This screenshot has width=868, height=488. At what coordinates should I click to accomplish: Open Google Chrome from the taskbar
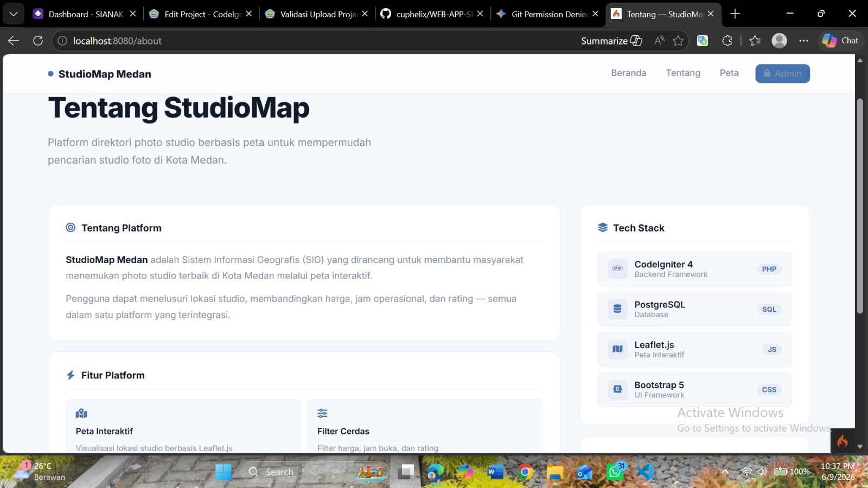(525, 472)
